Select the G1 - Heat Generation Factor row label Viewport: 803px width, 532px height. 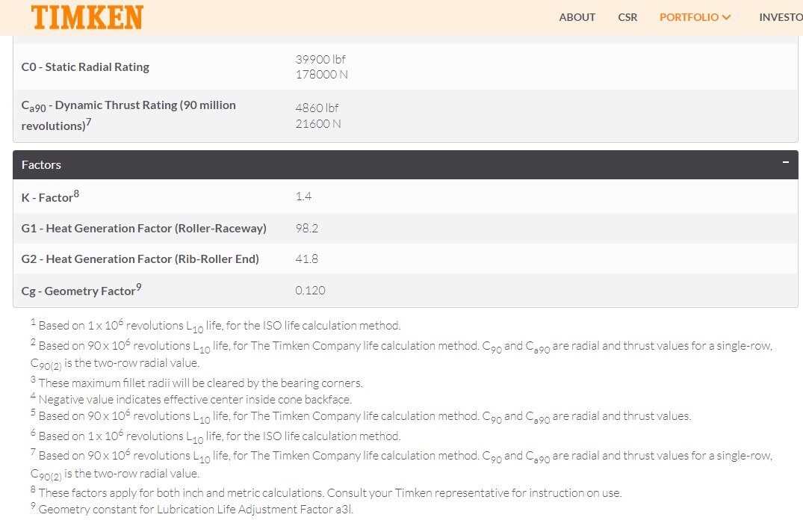pyautogui.click(x=144, y=229)
